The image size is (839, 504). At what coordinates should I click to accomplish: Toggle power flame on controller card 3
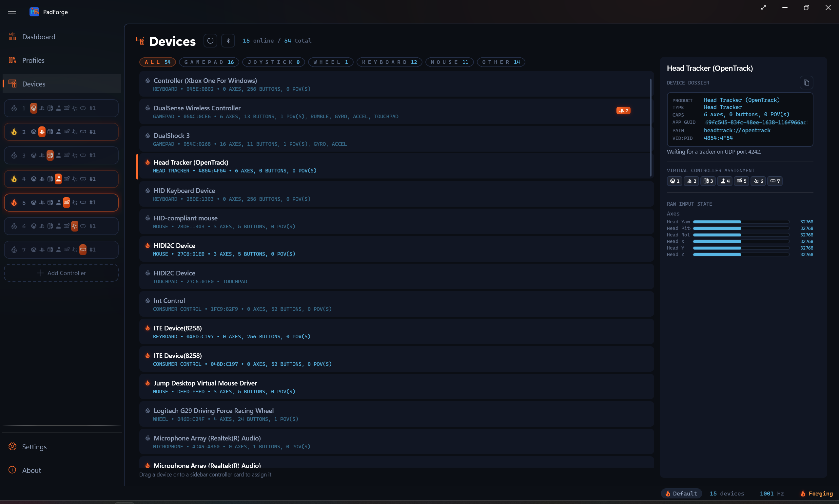[14, 156]
